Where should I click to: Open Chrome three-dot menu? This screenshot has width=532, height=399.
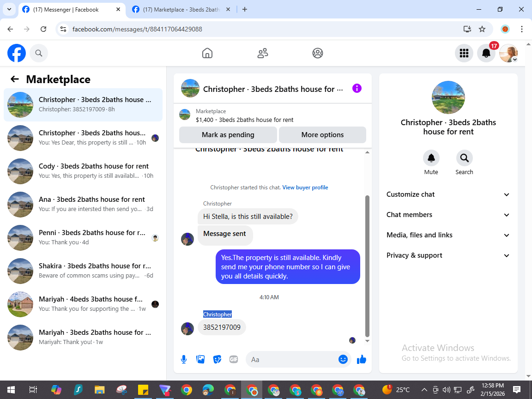click(x=522, y=29)
